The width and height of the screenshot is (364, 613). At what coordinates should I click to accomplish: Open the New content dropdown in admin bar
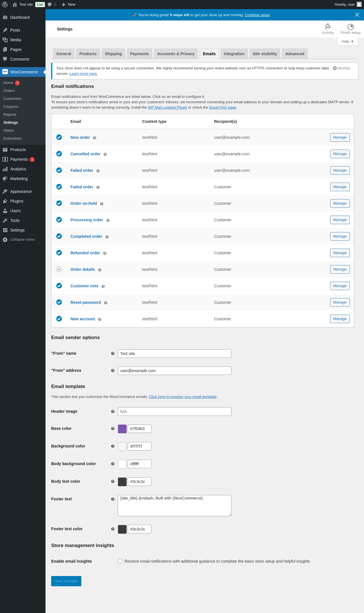[69, 5]
